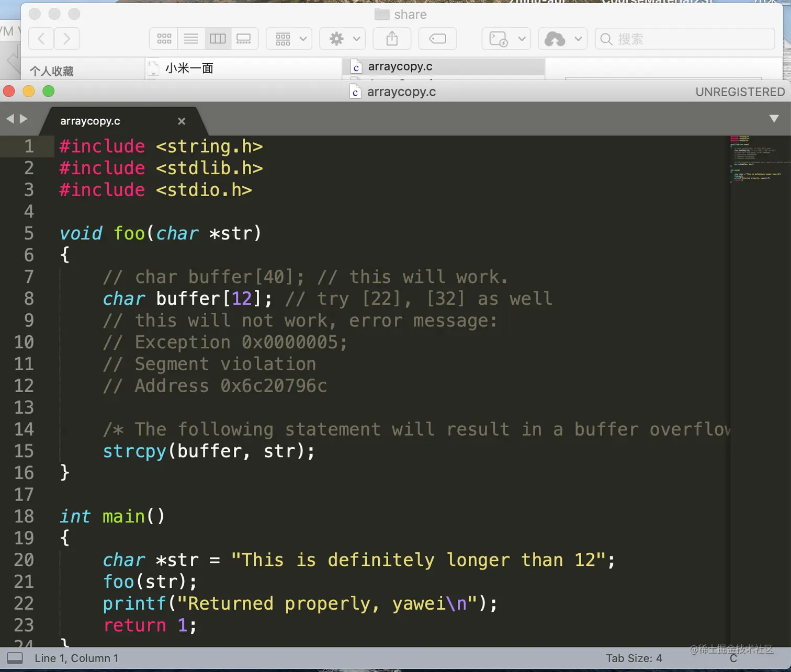Open Finder action gear menu
The width and height of the screenshot is (791, 672).
click(x=343, y=39)
